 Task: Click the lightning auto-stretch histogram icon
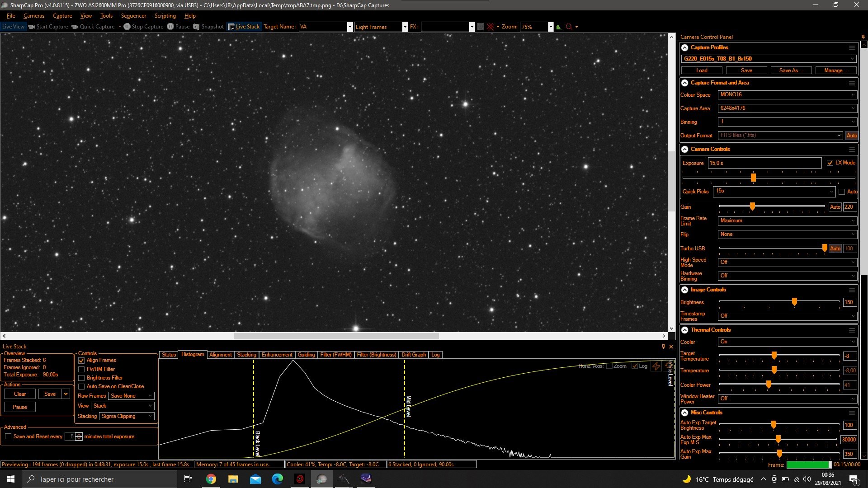[656, 366]
